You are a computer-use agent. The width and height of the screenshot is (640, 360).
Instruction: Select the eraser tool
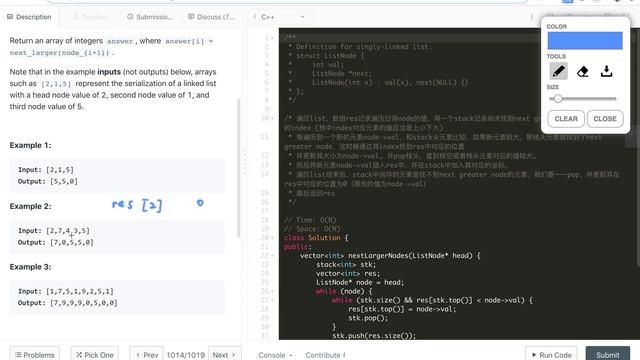click(x=582, y=71)
